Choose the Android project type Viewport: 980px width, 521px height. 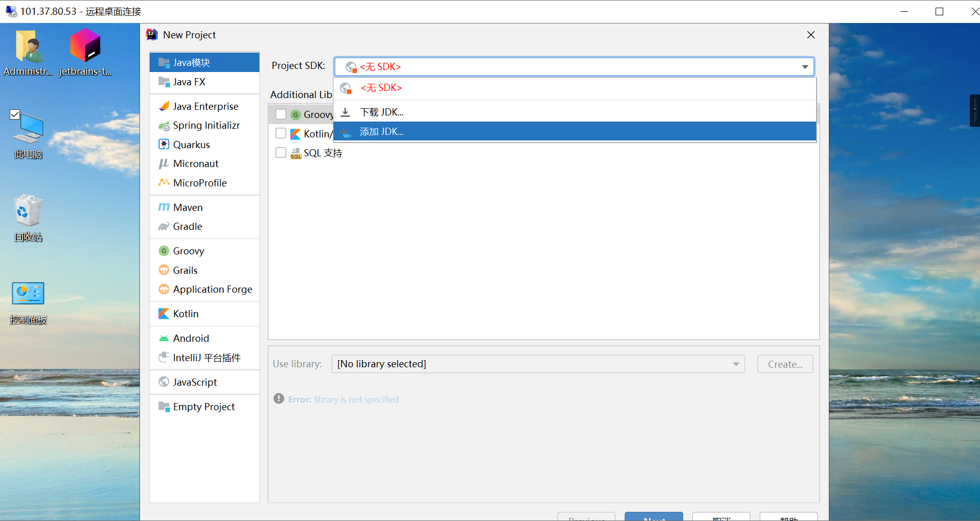click(204, 338)
